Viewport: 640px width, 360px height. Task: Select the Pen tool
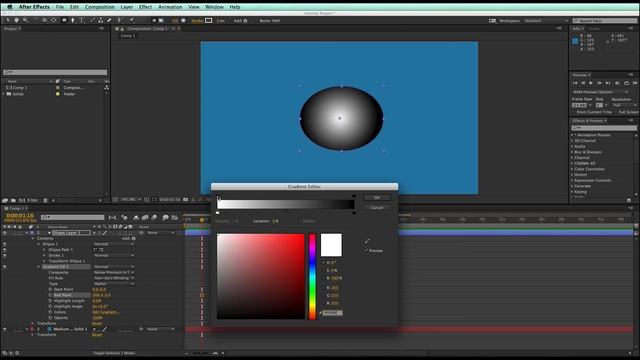(73, 20)
